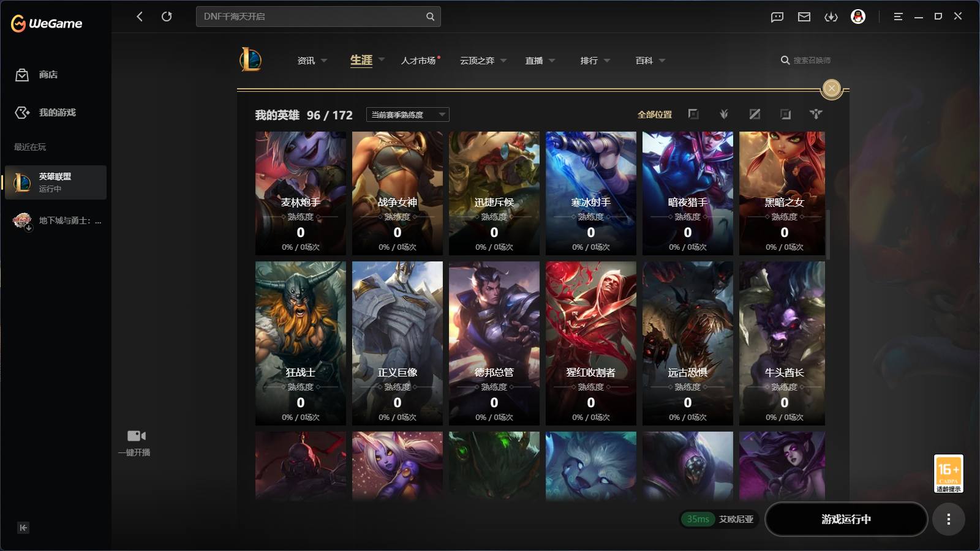Filter heroes by support position
This screenshot has height=551, width=980.
pyautogui.click(x=816, y=114)
